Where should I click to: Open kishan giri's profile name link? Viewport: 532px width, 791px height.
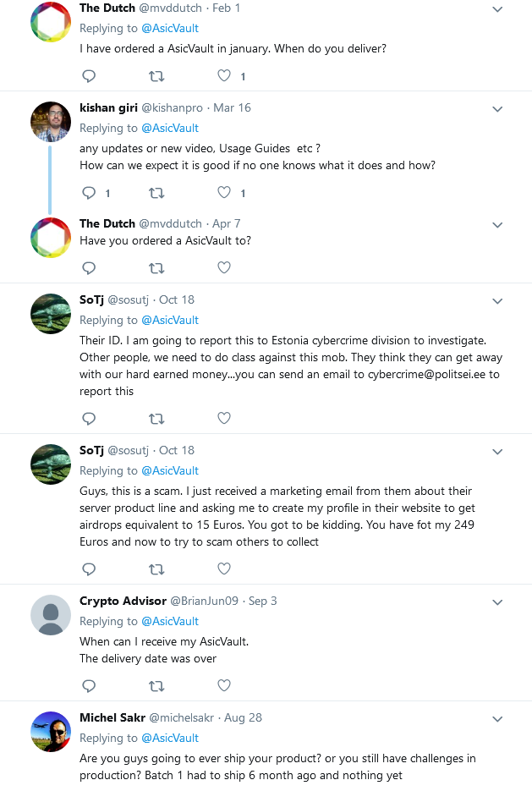(107, 108)
